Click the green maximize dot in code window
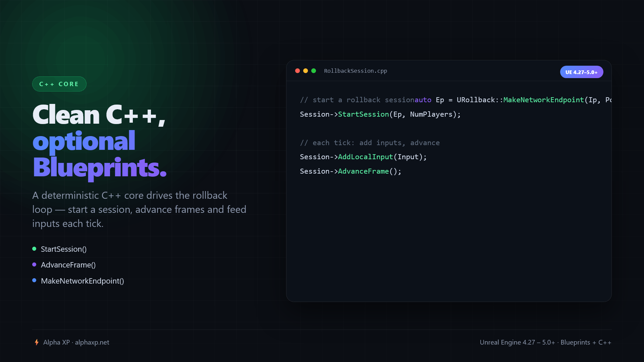This screenshot has width=644, height=362. click(x=314, y=71)
